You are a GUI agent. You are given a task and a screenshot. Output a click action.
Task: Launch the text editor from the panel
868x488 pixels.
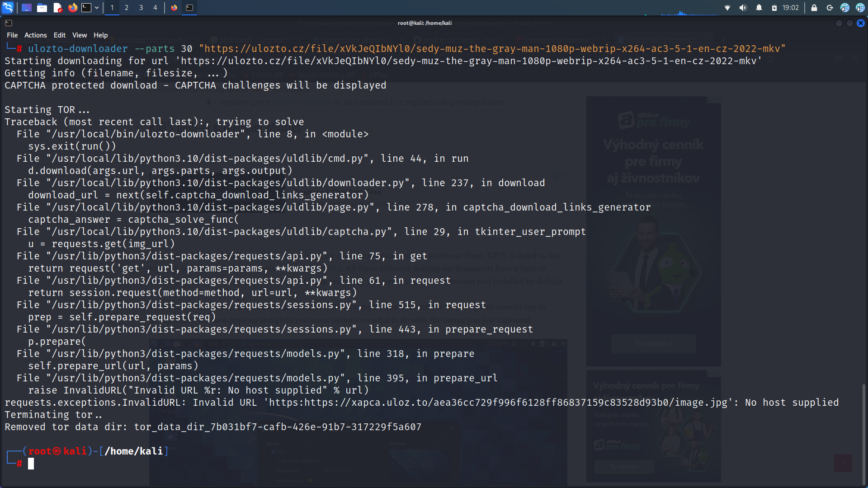pyautogui.click(x=58, y=8)
